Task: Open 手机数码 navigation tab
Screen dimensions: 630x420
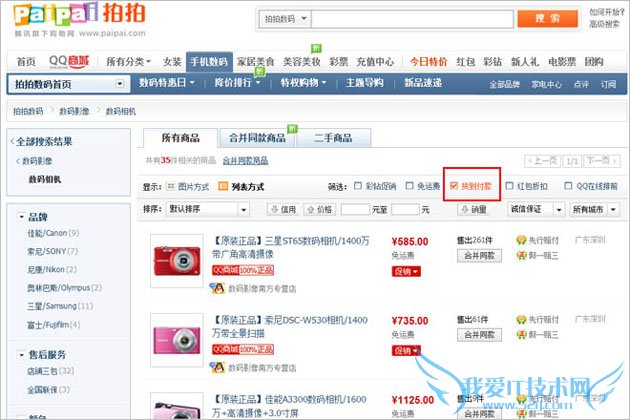Action: click(x=209, y=62)
